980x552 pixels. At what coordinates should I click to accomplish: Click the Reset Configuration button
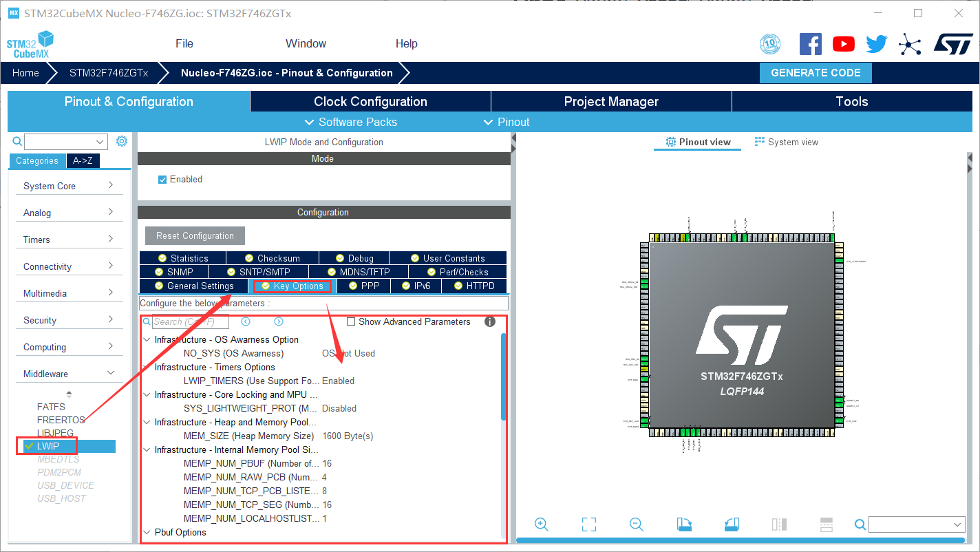pyautogui.click(x=195, y=235)
